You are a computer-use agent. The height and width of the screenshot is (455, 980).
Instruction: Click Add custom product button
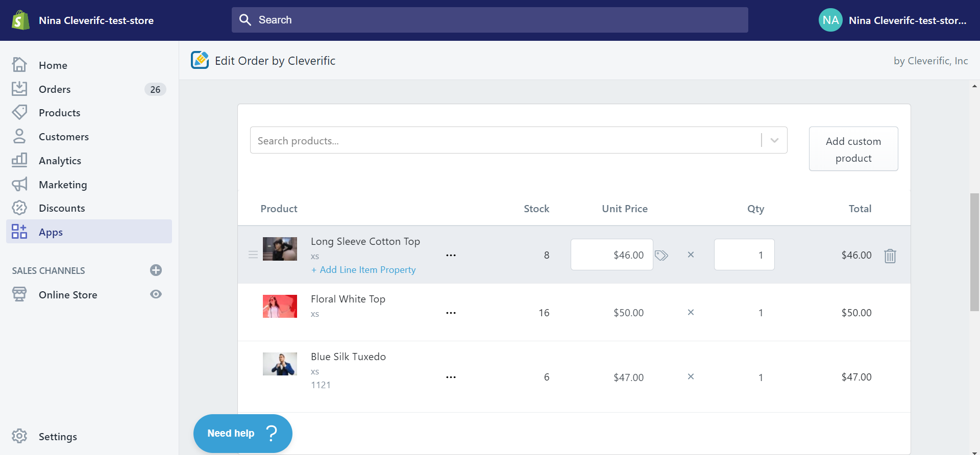(x=853, y=149)
